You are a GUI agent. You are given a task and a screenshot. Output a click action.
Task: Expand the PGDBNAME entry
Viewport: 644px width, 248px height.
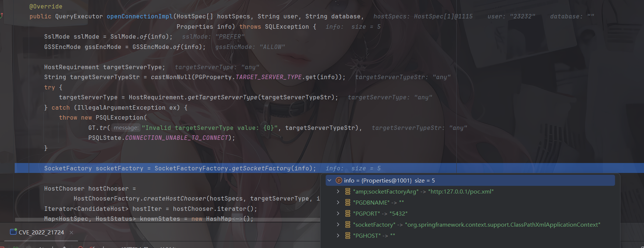coord(338,202)
